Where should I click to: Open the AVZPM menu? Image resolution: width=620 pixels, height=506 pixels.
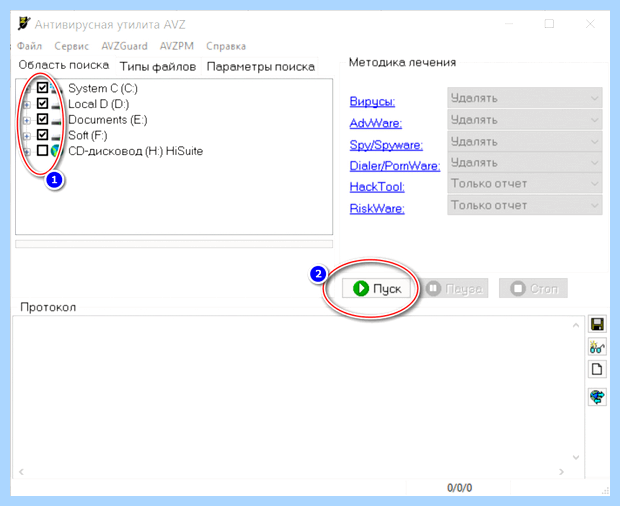177,46
